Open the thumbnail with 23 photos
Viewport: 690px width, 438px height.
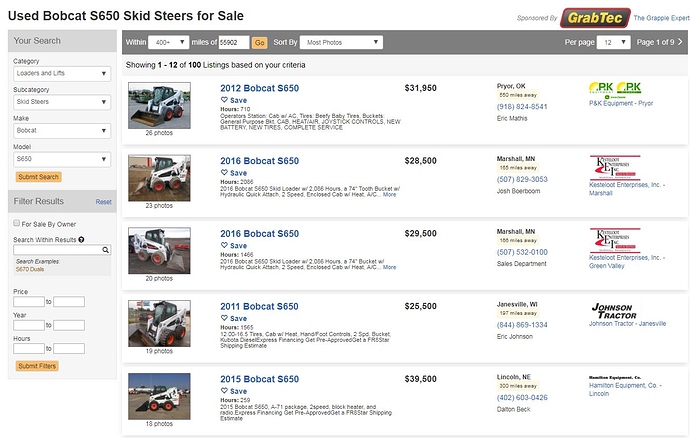[x=159, y=178]
